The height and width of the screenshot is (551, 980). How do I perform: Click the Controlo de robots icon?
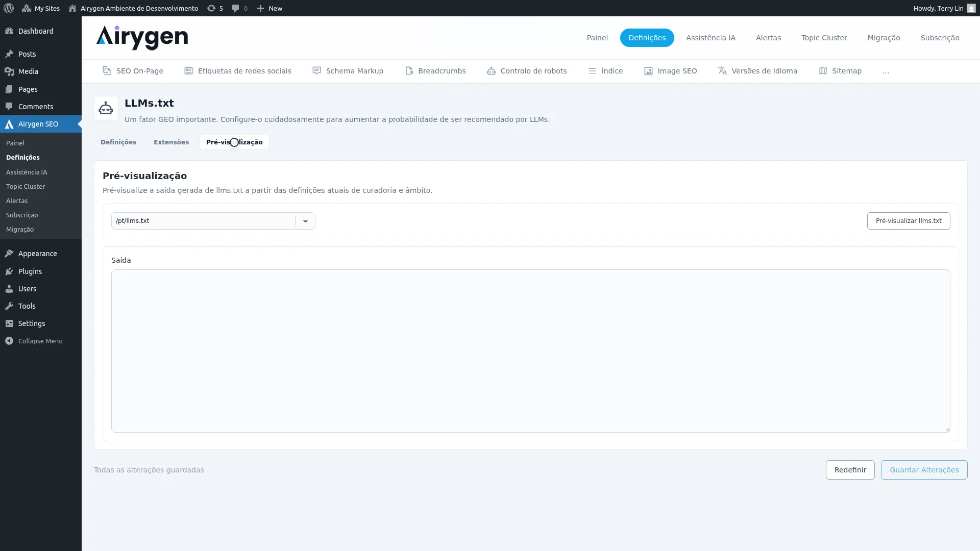[491, 71]
